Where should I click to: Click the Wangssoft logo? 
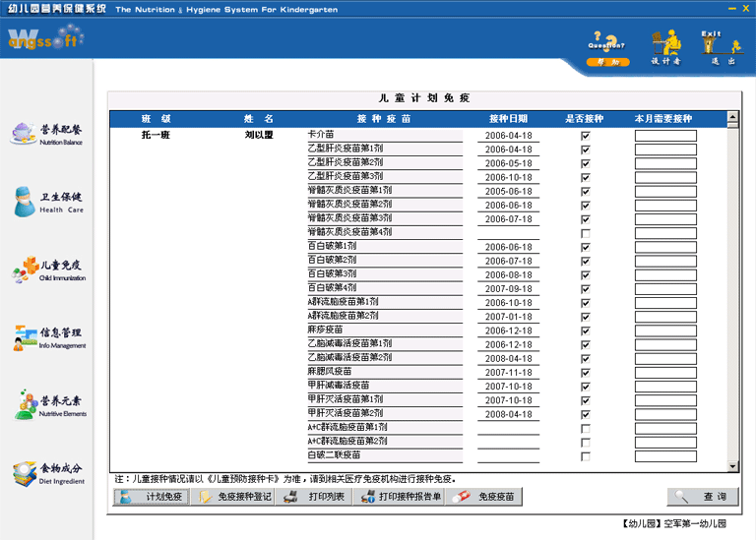tap(45, 38)
